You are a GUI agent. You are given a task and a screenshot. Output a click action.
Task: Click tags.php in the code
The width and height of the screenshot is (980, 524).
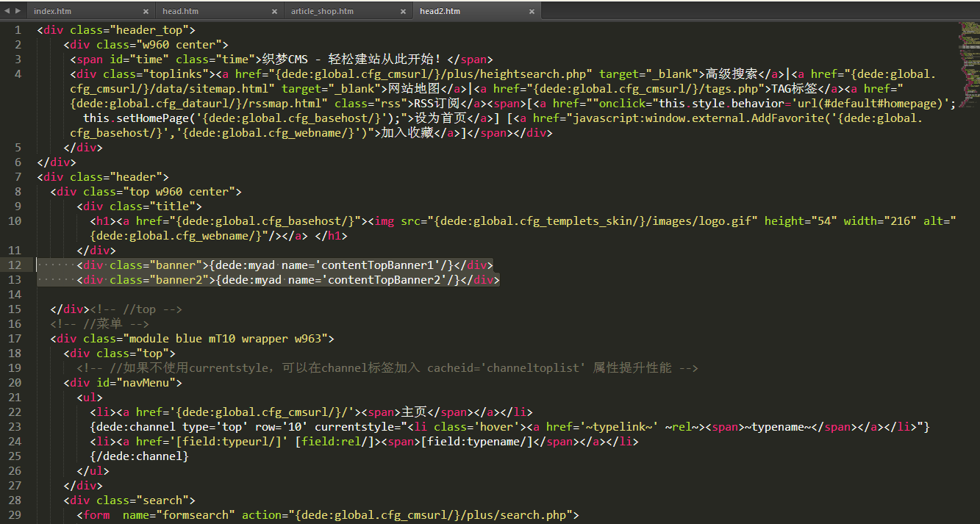click(x=730, y=89)
